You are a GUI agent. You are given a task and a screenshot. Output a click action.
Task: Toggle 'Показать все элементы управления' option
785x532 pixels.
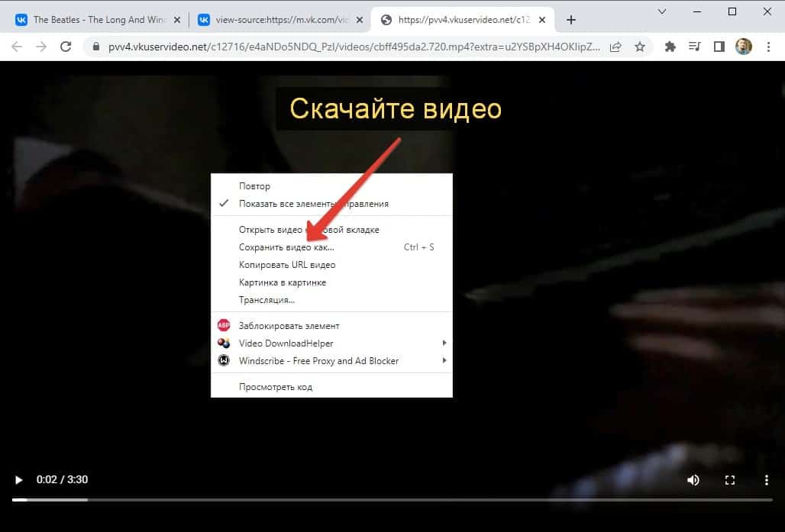[x=313, y=204]
